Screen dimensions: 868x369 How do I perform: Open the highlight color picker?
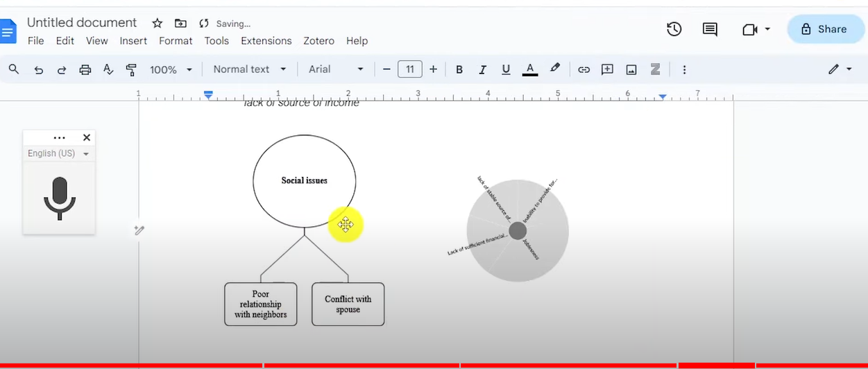click(554, 69)
